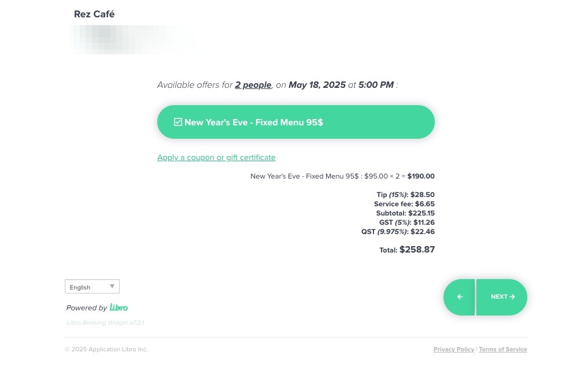588x386 pixels.
Task: Open the Privacy Policy link
Action: pyautogui.click(x=453, y=350)
